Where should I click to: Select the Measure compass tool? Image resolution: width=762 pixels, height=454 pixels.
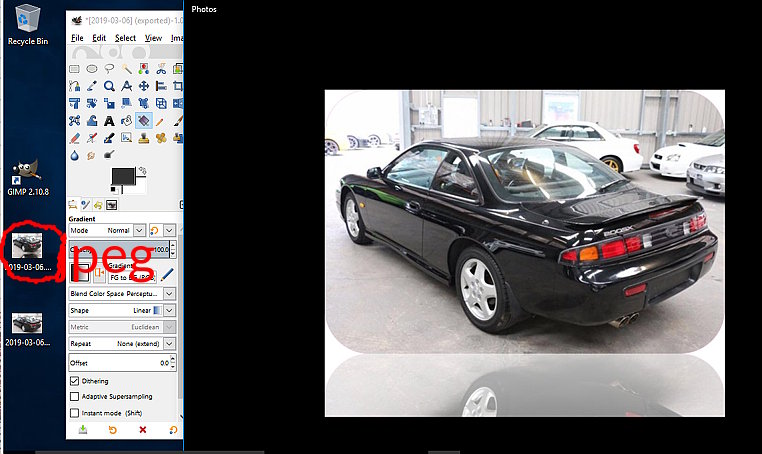point(126,87)
